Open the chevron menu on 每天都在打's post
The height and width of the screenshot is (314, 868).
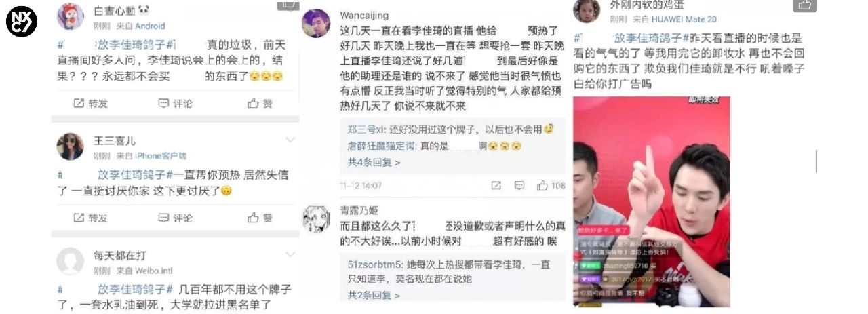click(290, 254)
